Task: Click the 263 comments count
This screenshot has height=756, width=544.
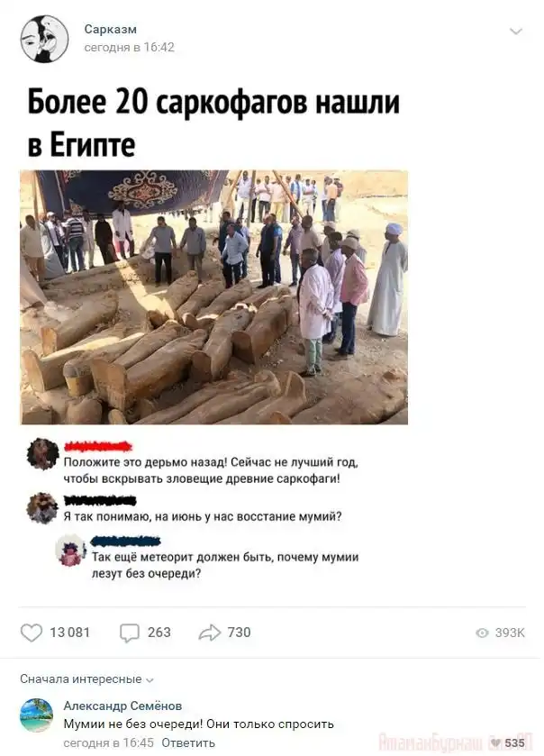Action: [x=159, y=633]
